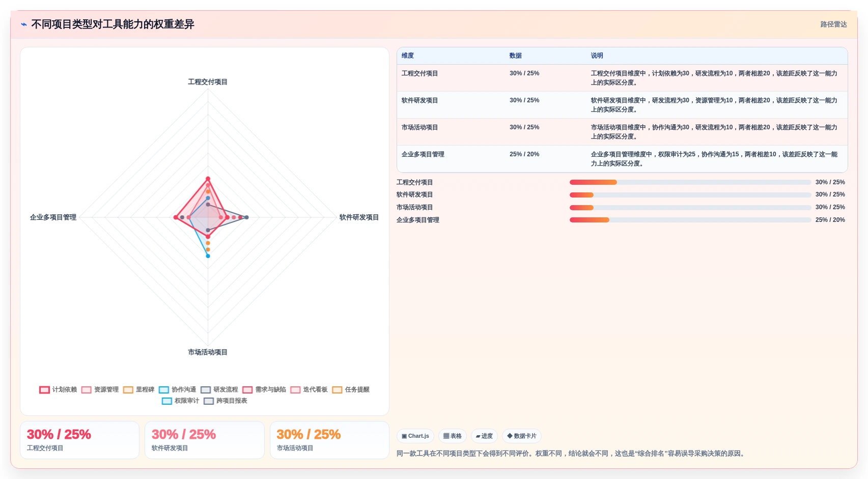The image size is (868, 479).
Task: Toggle the 协作沟通 legend series
Action: [177, 389]
